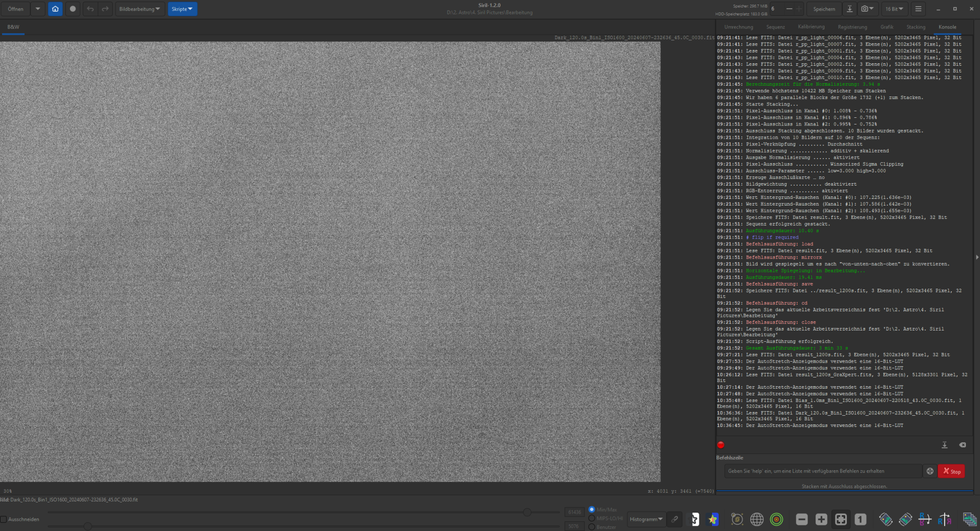Click the Speichern button

(x=824, y=9)
